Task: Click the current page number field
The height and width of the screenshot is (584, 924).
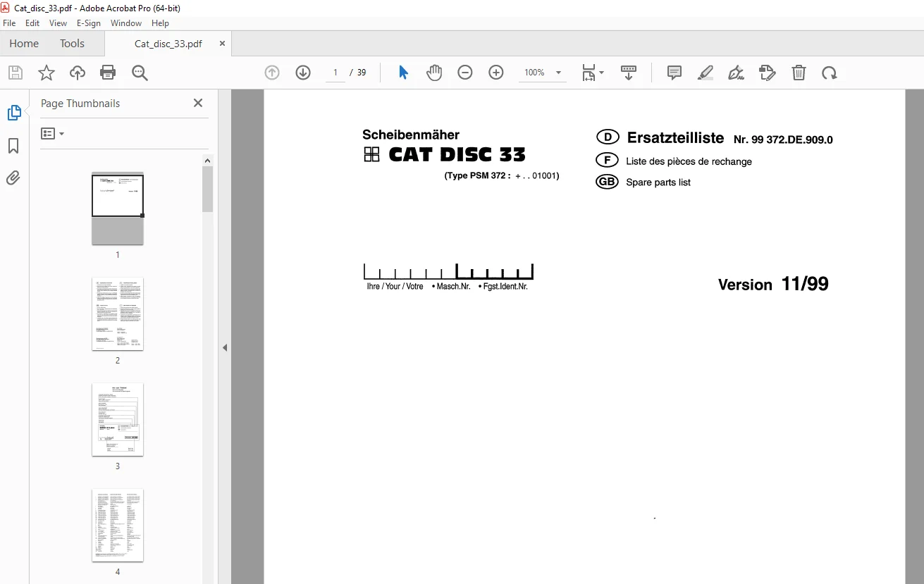Action: (335, 73)
